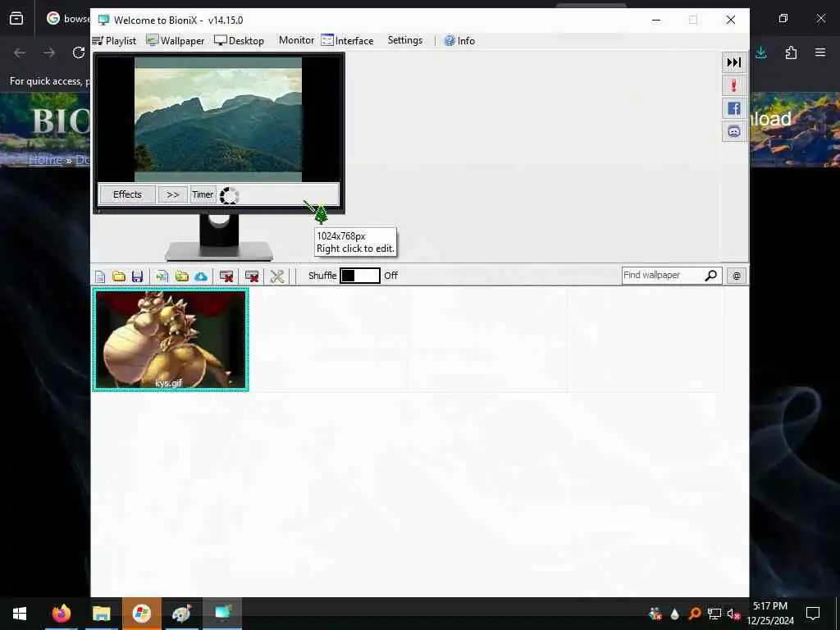Click the mountain wallpaper preview on monitor

pos(218,120)
